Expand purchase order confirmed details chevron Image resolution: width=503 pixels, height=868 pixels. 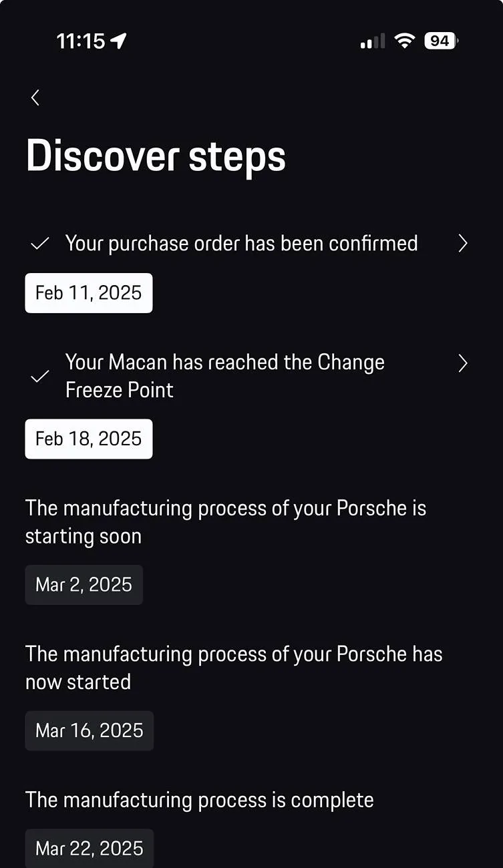click(x=463, y=244)
